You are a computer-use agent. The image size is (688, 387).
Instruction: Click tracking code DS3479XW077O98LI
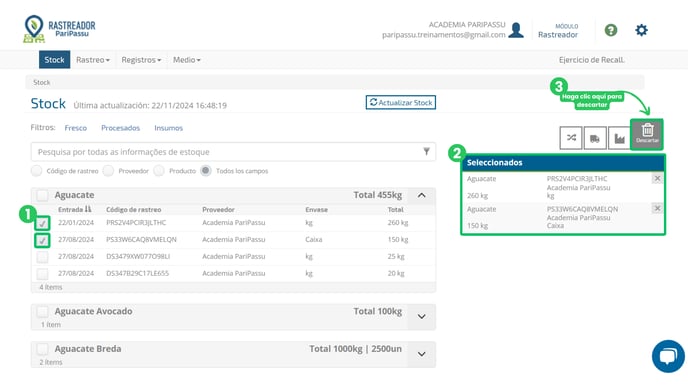(138, 256)
